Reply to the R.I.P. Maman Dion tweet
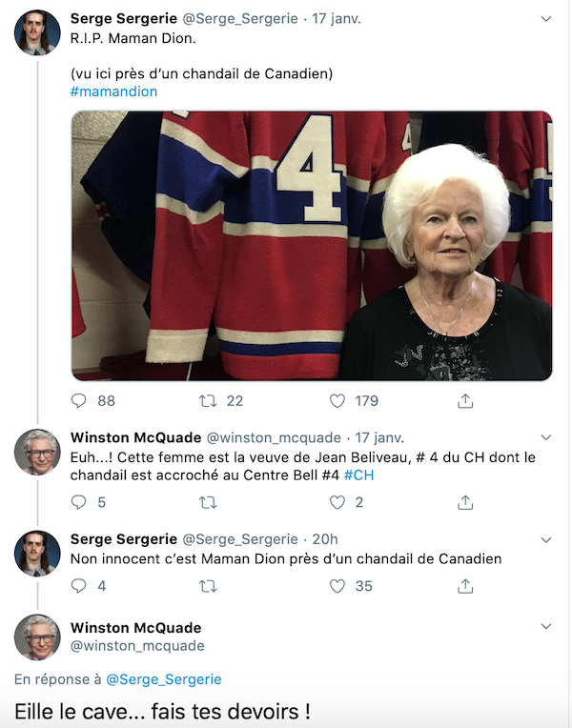572x728 pixels. point(78,400)
